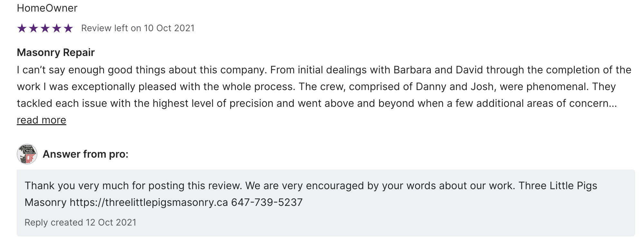Click the second purple rating star
Viewport: 644px width, 249px height.
click(x=33, y=28)
